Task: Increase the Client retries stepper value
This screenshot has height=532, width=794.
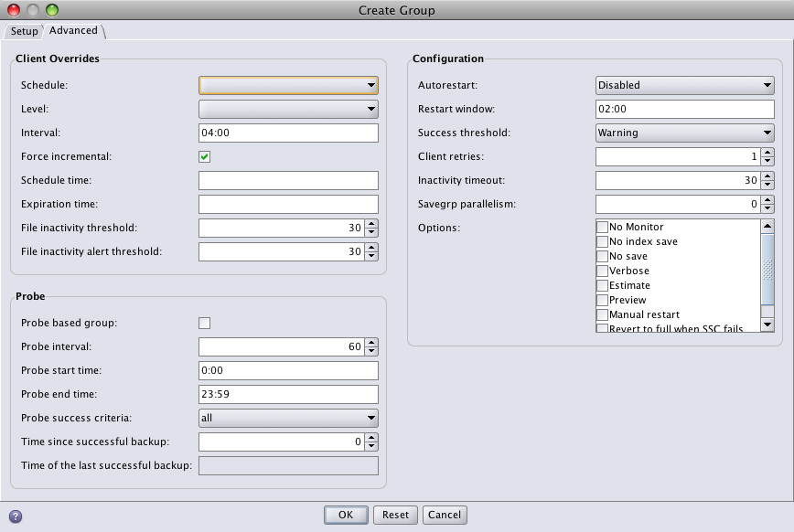Action: pos(767,153)
